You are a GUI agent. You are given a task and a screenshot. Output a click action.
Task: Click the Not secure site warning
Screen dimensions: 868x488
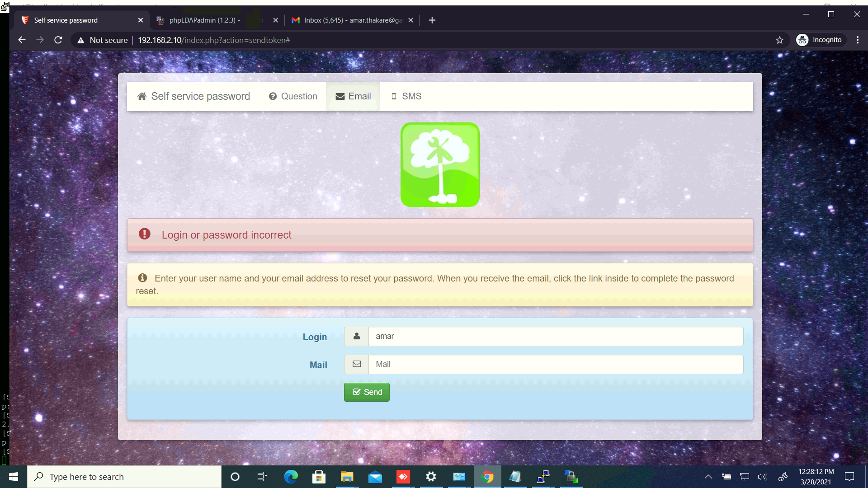coord(103,40)
